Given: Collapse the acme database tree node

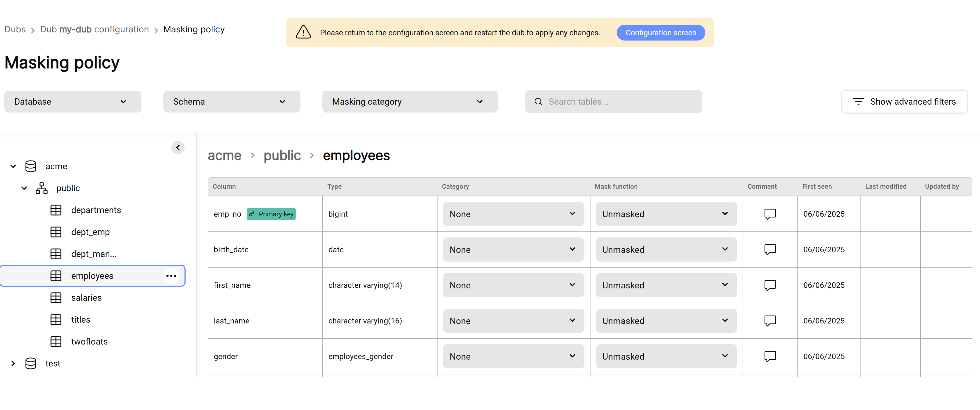Looking at the screenshot, I should click(x=13, y=167).
